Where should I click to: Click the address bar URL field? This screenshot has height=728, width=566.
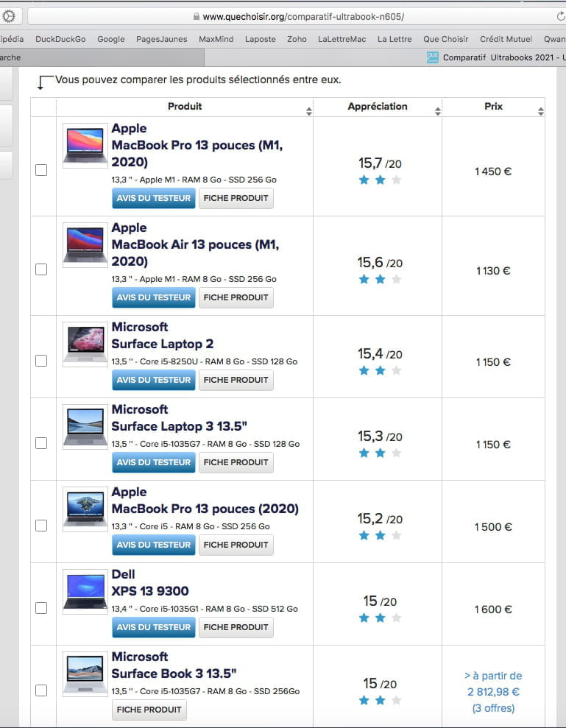tap(297, 17)
